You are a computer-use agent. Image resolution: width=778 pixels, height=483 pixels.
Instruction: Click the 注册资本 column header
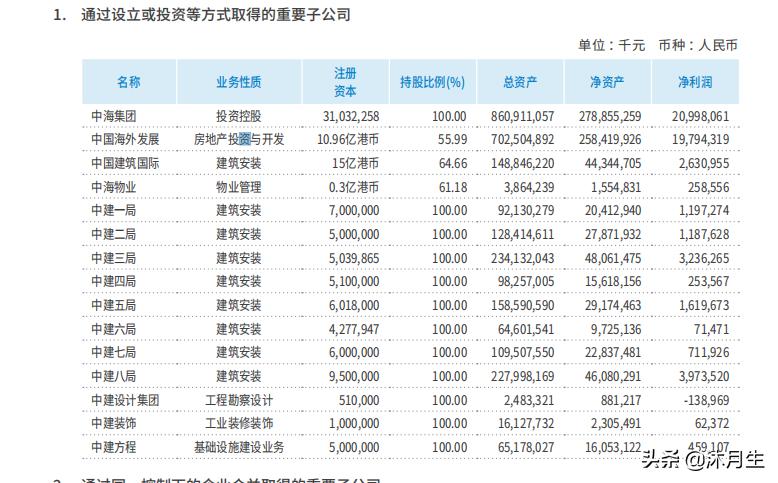[345, 82]
